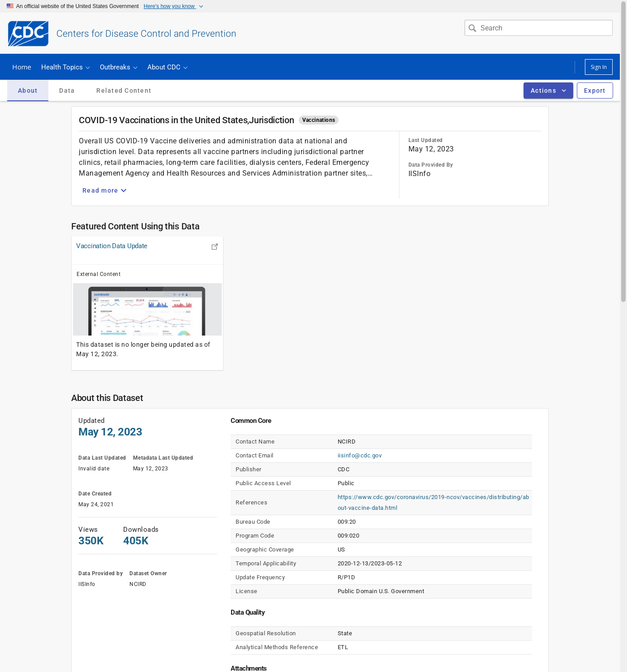627x672 pixels.
Task: Expand "Here's how you know" banner
Action: click(x=173, y=6)
